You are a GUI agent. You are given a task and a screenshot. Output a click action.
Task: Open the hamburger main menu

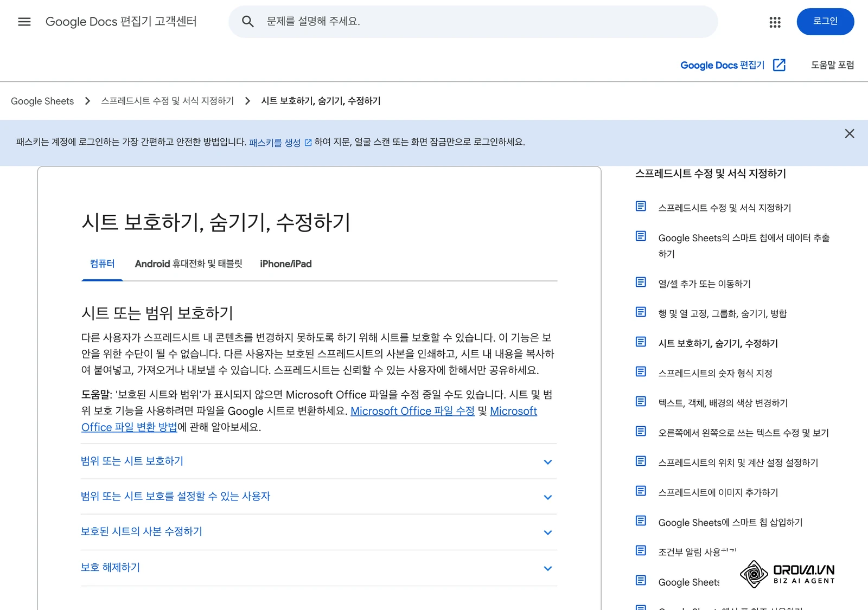[x=24, y=22]
